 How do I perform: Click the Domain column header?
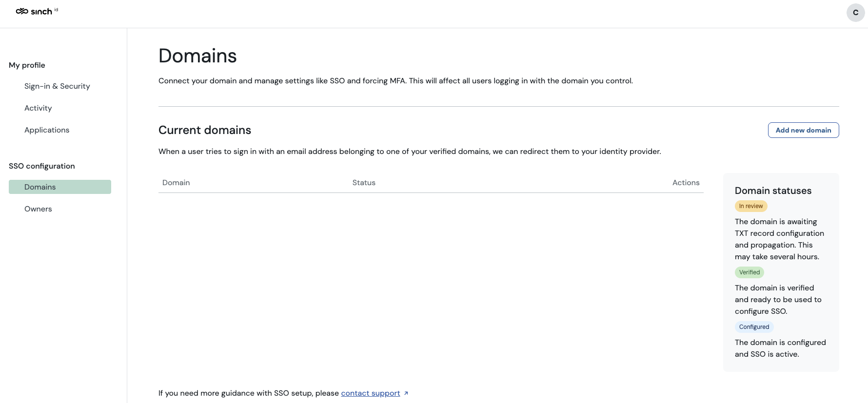[176, 183]
